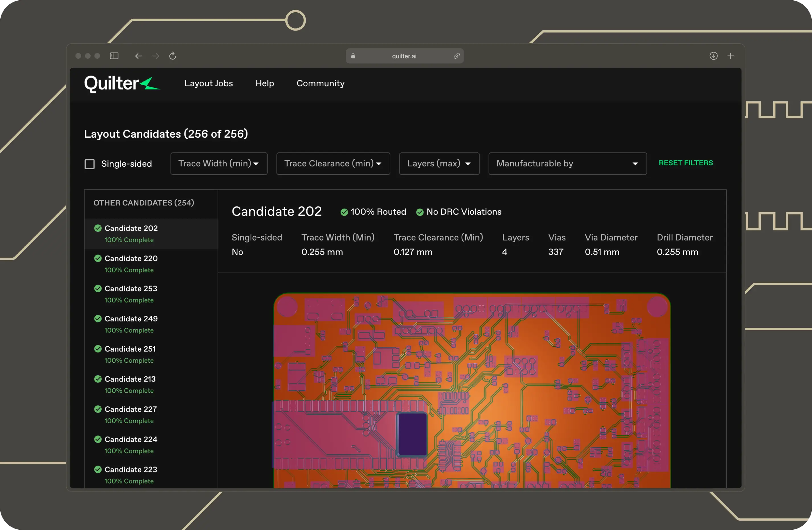Viewport: 812px width, 530px height.
Task: Click the green check next to Candidate 213
Action: pos(98,379)
